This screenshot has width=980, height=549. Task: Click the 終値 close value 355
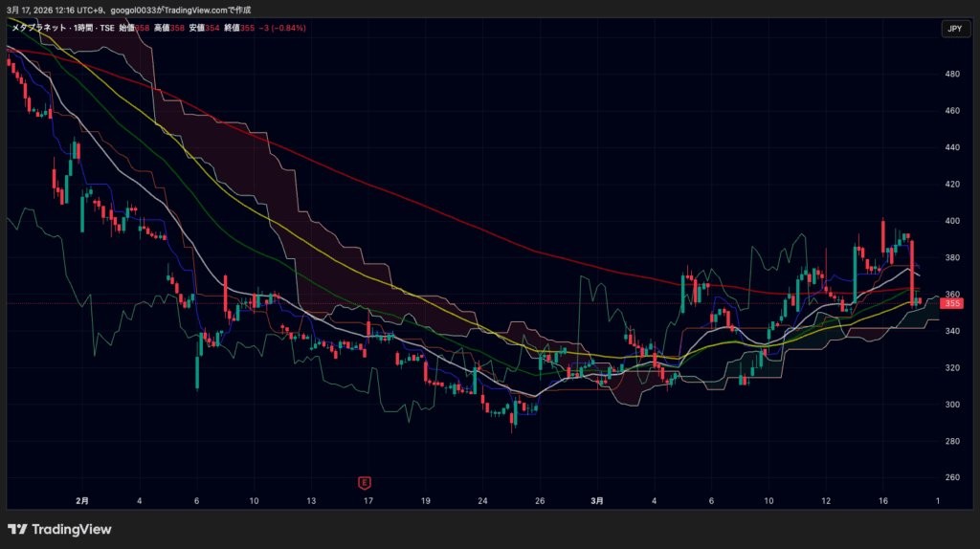(x=248, y=29)
